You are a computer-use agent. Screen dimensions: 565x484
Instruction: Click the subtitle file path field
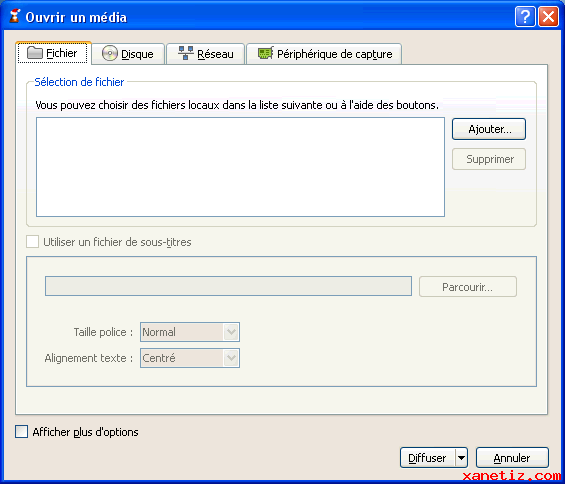point(228,286)
